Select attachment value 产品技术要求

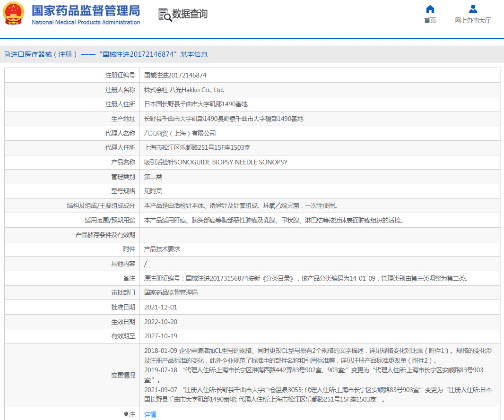[162, 249]
